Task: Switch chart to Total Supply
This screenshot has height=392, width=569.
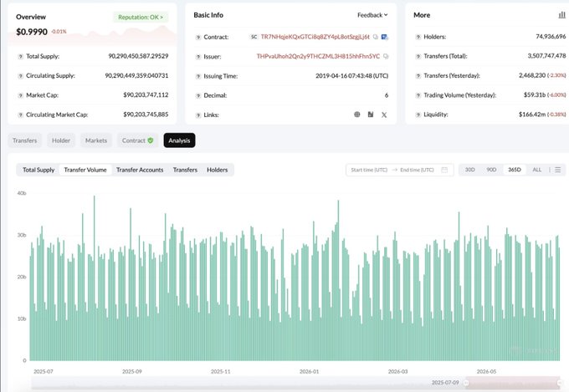Action: click(38, 170)
